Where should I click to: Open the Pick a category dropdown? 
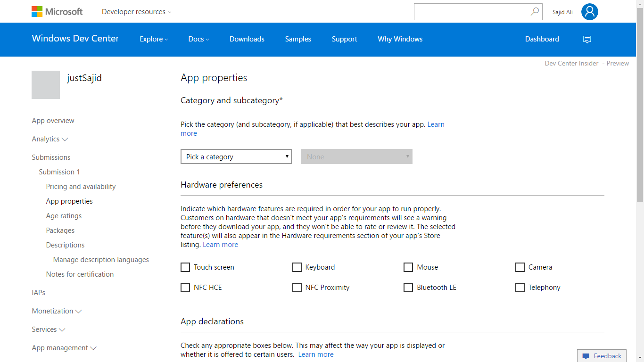236,156
